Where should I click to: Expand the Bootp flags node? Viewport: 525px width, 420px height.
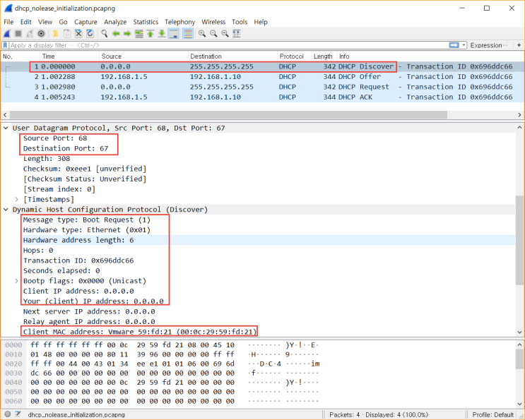pos(16,281)
